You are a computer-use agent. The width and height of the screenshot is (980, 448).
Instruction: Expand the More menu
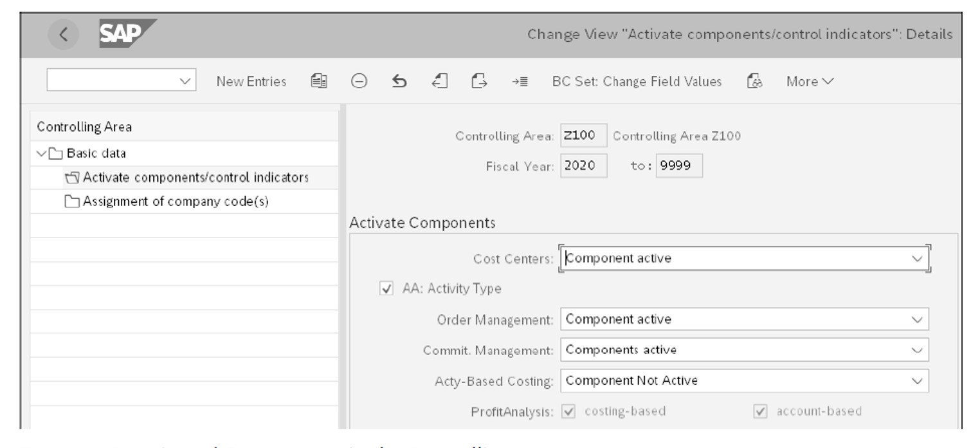click(x=806, y=81)
